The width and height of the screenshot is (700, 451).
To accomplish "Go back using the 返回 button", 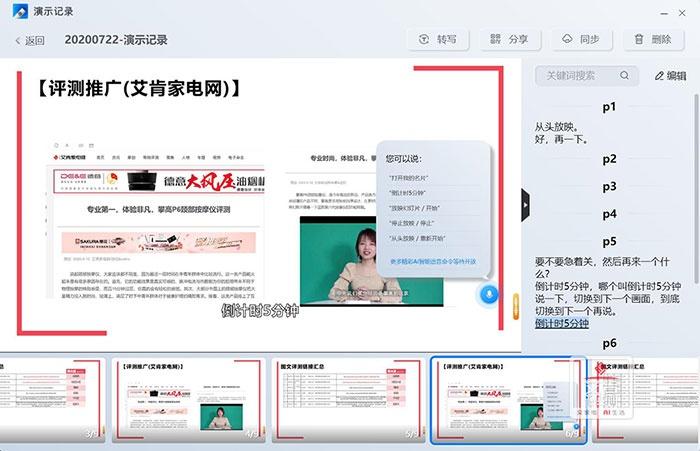I will pyautogui.click(x=30, y=41).
